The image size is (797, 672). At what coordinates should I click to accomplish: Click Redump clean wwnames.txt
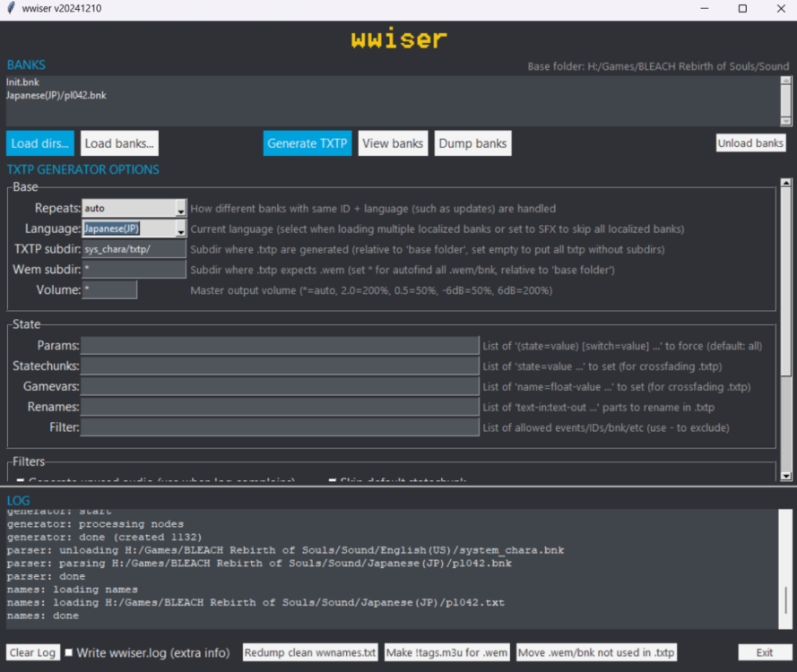point(310,652)
